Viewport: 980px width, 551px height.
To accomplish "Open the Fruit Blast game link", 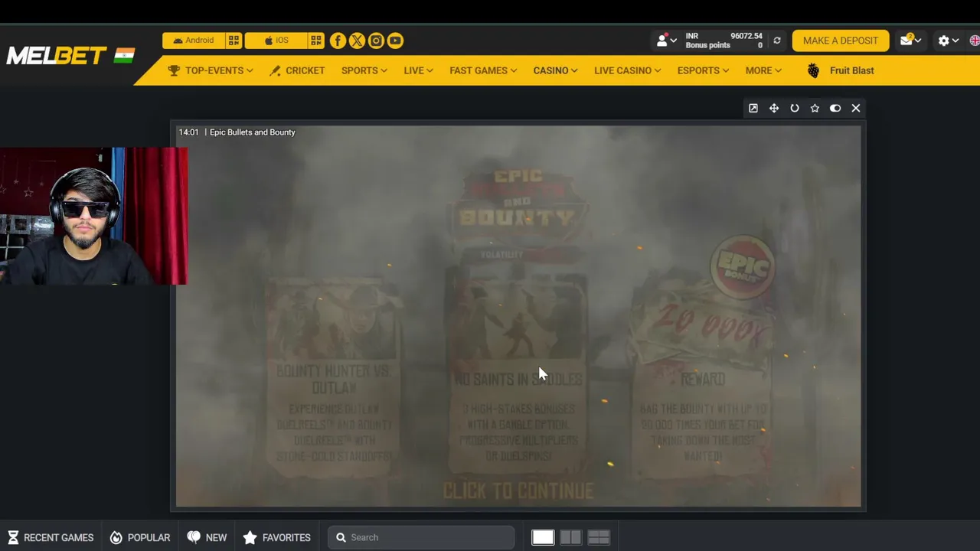I will pos(840,70).
